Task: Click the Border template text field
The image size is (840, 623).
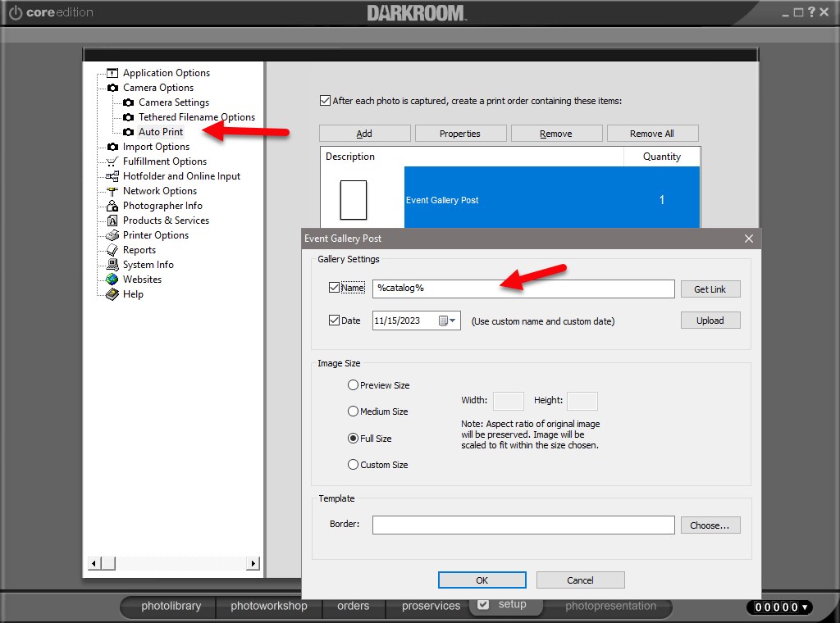Action: pyautogui.click(x=523, y=525)
